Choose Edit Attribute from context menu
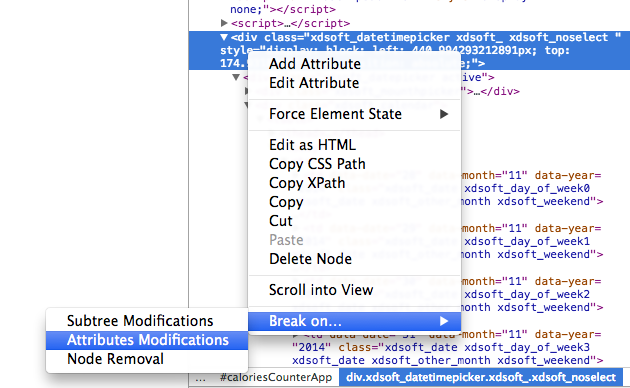This screenshot has height=388, width=630. pos(314,83)
